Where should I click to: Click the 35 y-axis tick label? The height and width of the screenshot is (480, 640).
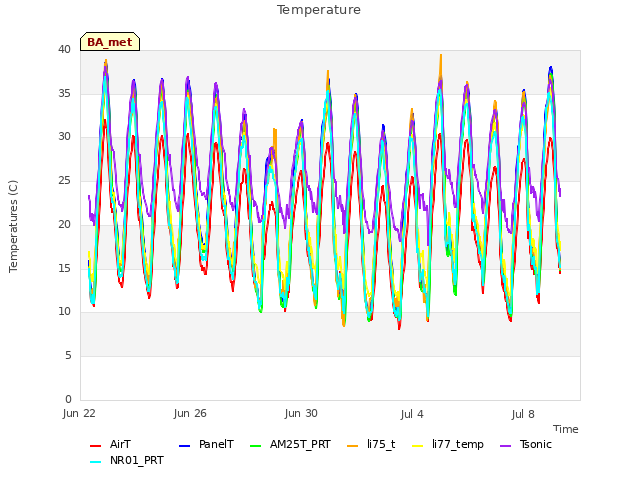point(64,93)
